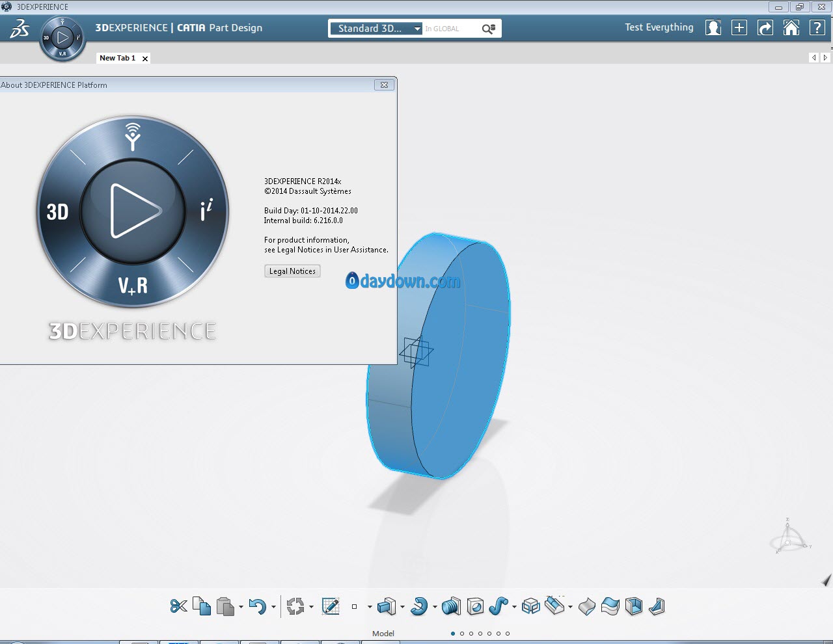The image size is (833, 644).
Task: Click the layered surface split icon
Action: [x=610, y=606]
